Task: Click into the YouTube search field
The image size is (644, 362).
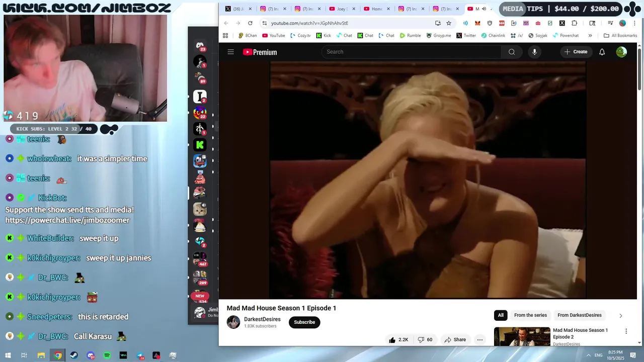Action: (x=411, y=52)
